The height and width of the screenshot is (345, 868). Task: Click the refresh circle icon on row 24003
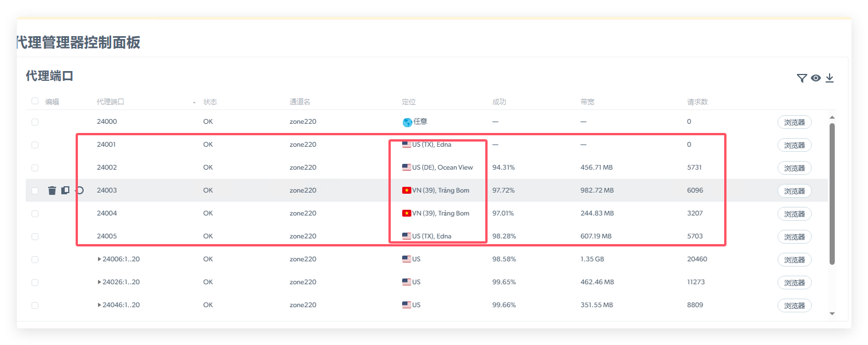pos(80,190)
